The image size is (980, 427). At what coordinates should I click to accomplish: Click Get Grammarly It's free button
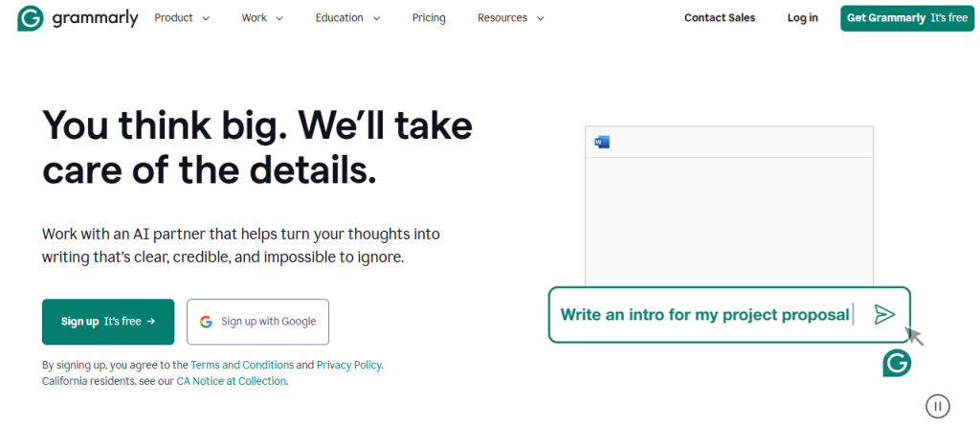(x=907, y=18)
